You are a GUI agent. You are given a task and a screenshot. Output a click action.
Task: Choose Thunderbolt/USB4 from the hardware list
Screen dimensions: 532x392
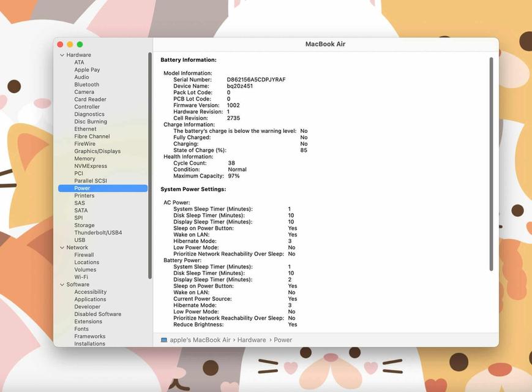[98, 233]
